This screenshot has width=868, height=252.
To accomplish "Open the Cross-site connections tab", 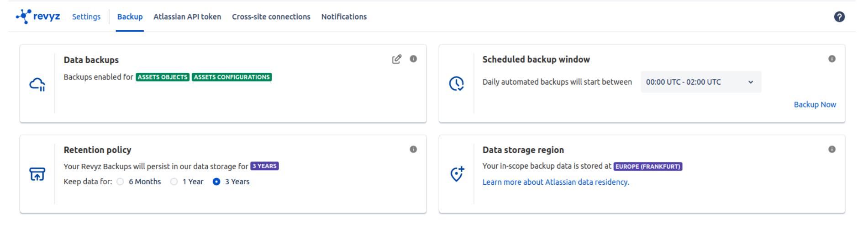I will [x=271, y=17].
